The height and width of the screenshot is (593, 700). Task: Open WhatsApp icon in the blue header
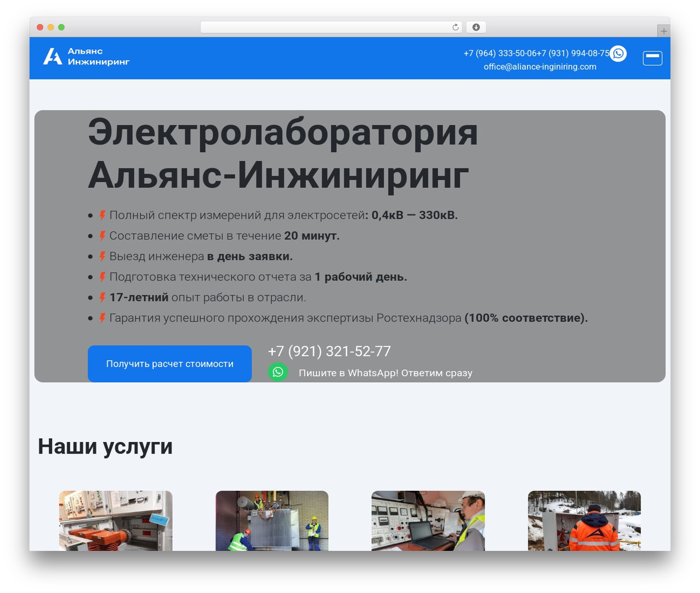coord(618,54)
